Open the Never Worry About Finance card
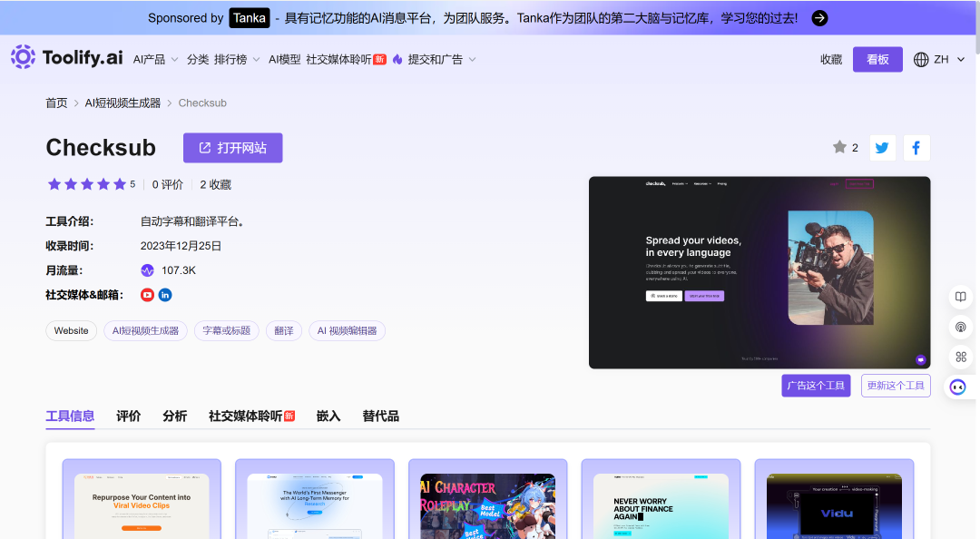The width and height of the screenshot is (980, 539). tap(661, 500)
